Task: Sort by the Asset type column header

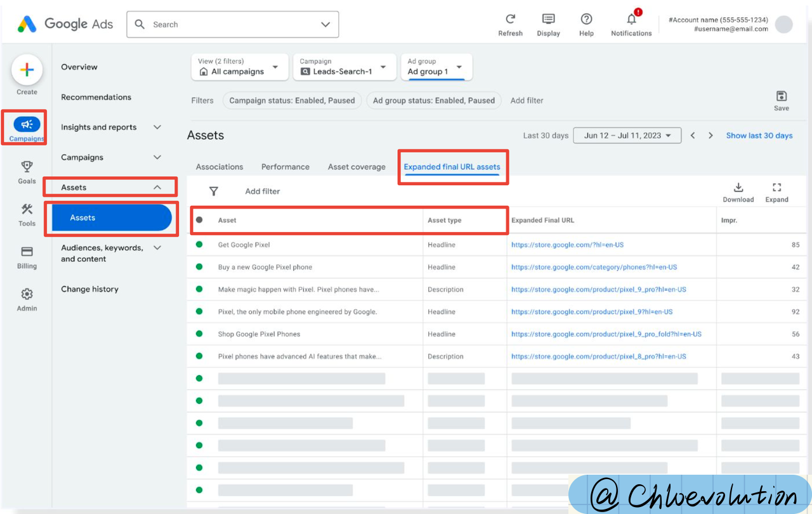Action: click(445, 221)
